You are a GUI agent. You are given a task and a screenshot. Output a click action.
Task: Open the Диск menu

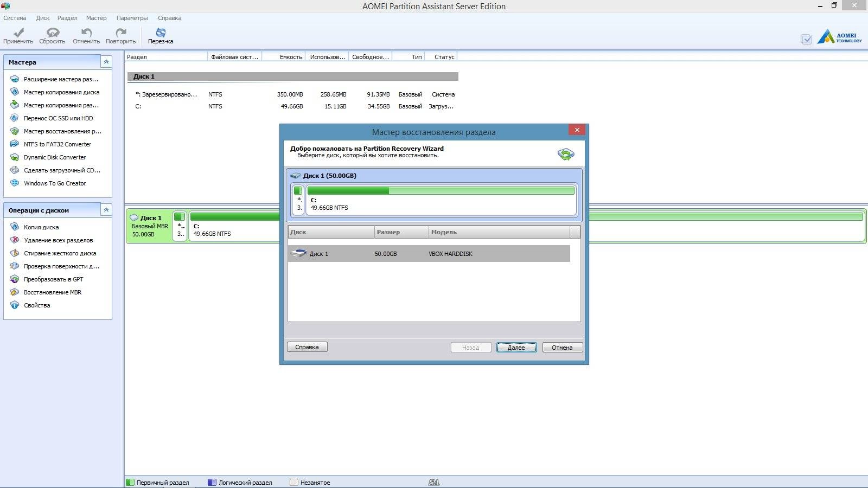coord(43,18)
